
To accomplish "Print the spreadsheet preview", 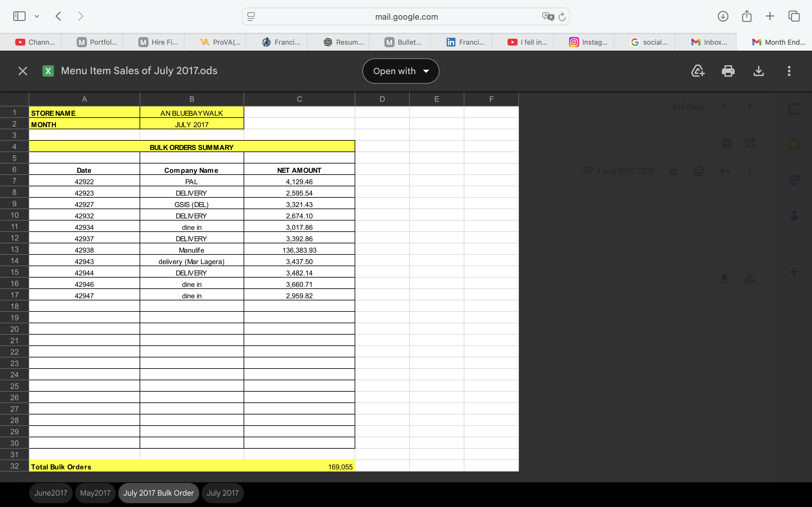I will (x=728, y=71).
